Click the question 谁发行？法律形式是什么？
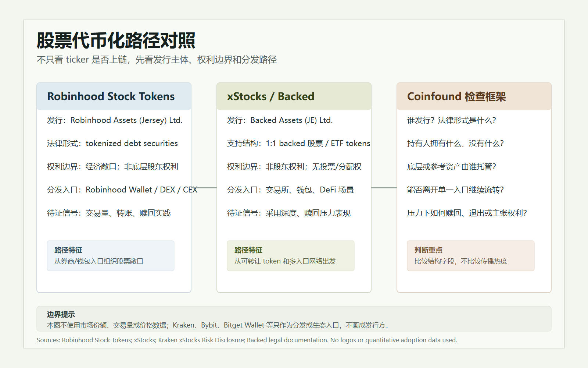 pyautogui.click(x=452, y=120)
